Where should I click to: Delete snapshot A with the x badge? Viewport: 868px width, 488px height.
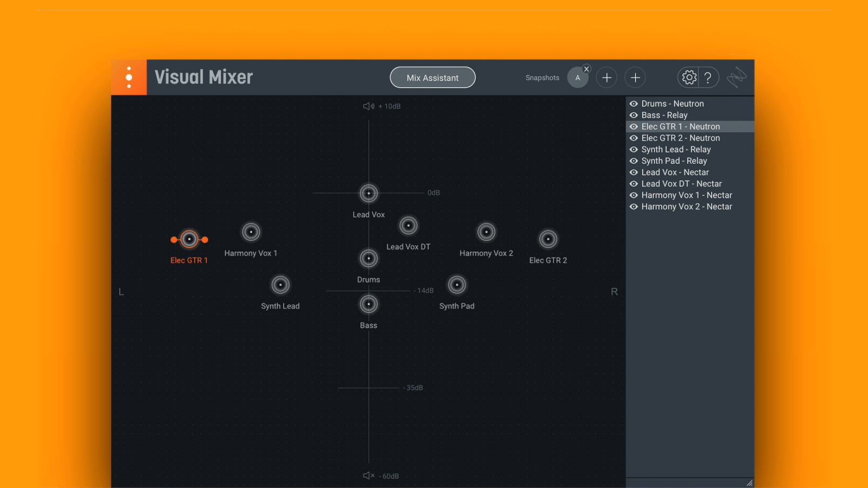(586, 69)
